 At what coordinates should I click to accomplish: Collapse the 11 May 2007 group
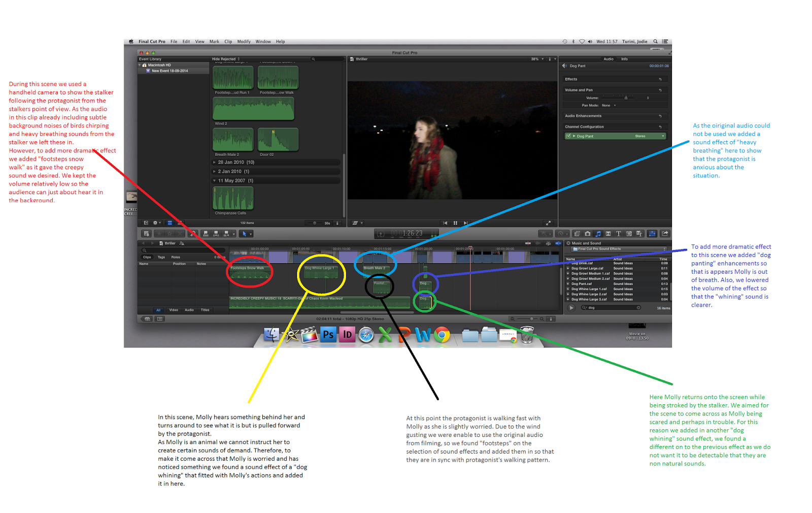[x=215, y=181]
